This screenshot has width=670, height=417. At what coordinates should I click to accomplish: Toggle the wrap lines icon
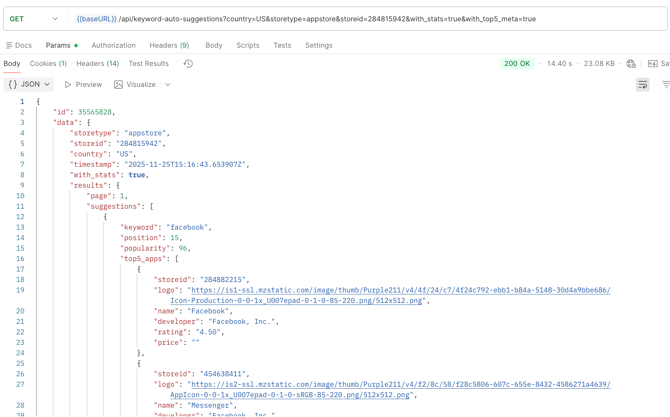click(643, 85)
